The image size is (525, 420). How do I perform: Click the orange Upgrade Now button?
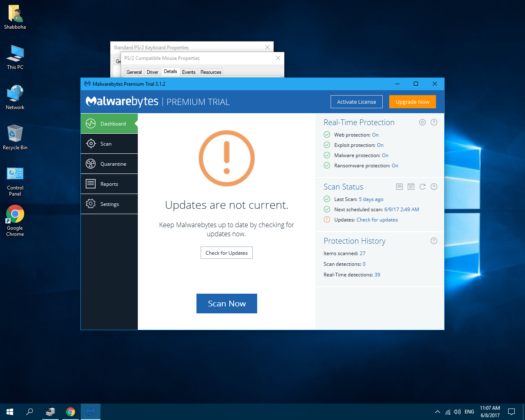pyautogui.click(x=413, y=102)
